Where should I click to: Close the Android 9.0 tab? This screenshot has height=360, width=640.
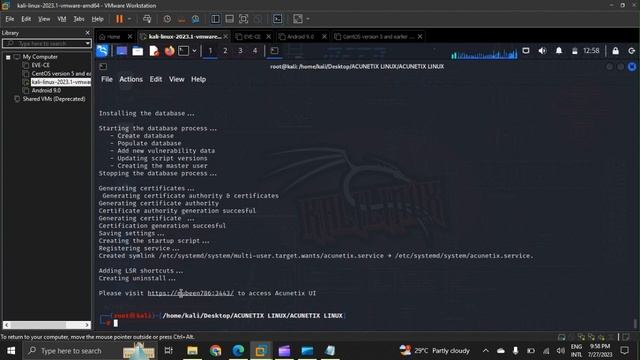(324, 37)
